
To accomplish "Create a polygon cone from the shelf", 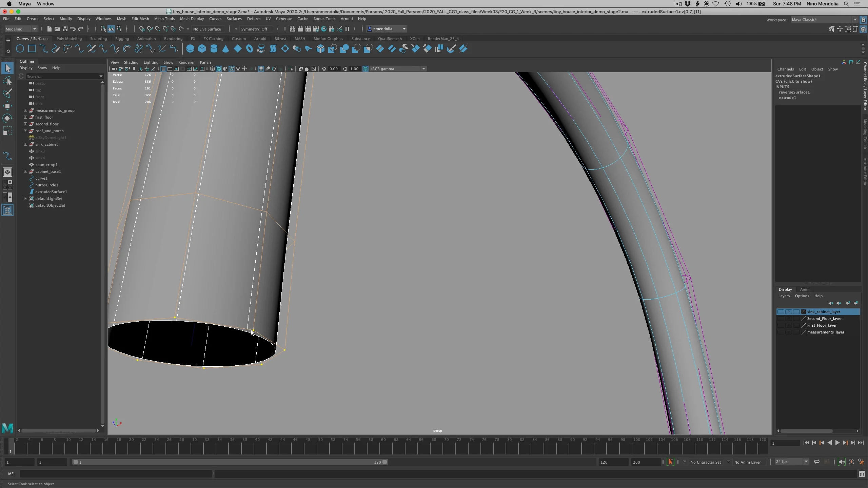I will click(225, 49).
